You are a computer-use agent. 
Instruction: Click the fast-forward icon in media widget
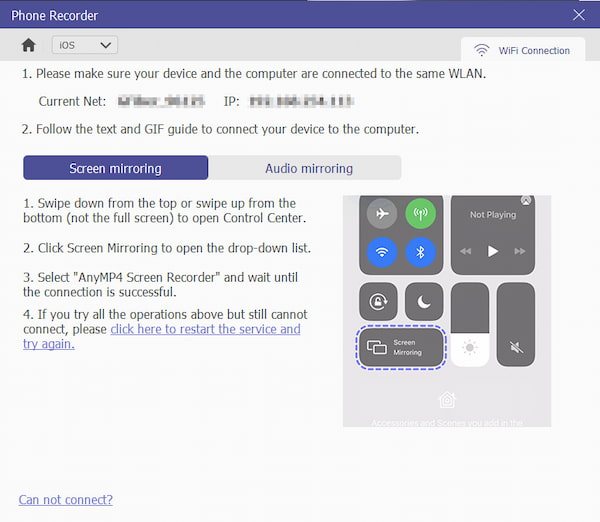click(520, 251)
